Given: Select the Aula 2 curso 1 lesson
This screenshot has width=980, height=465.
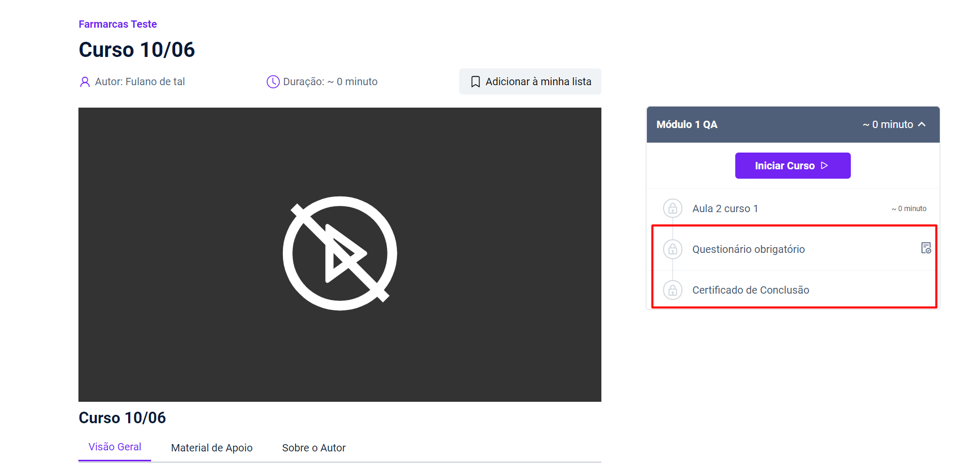Looking at the screenshot, I should click(x=725, y=208).
